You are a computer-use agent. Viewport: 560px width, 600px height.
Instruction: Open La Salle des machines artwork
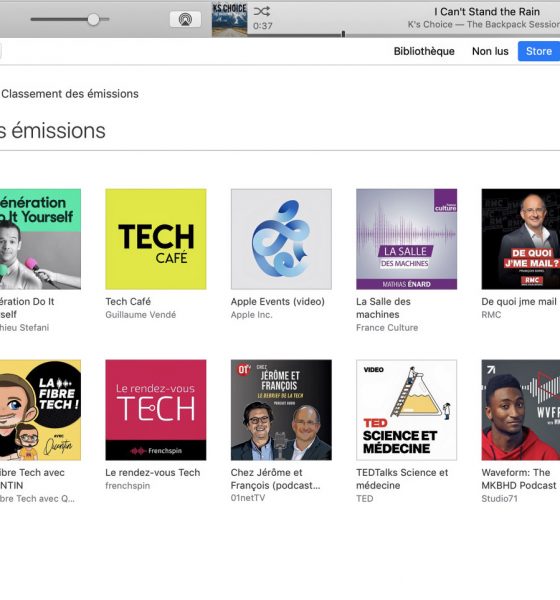click(407, 239)
